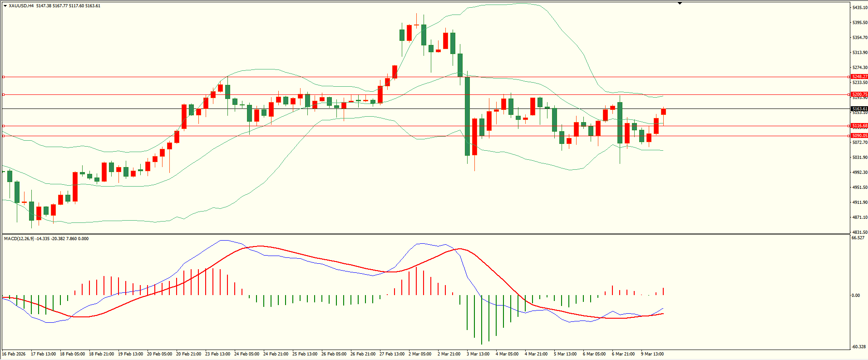Select left handle of the 5200.75 horizontal line
The image size is (868, 360).
[x=4, y=95]
